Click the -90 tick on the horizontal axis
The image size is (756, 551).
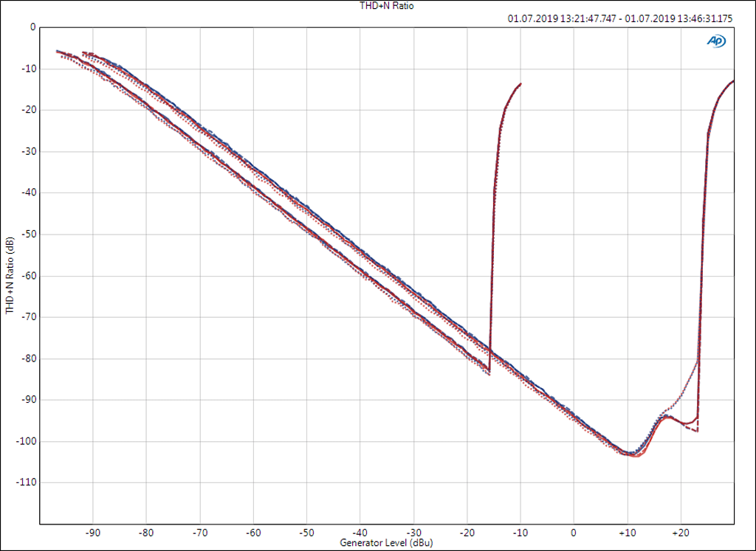(x=92, y=532)
